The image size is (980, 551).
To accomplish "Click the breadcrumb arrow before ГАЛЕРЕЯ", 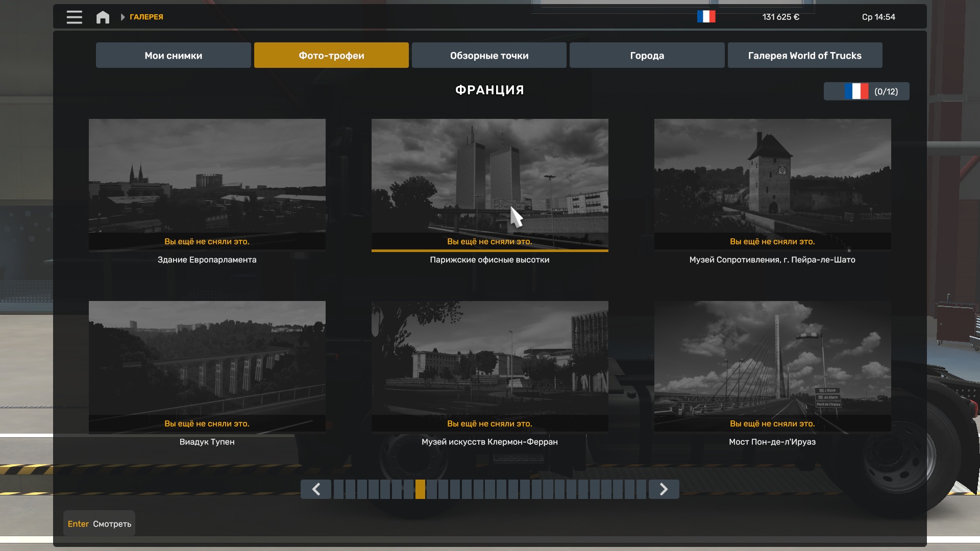I will click(x=122, y=17).
